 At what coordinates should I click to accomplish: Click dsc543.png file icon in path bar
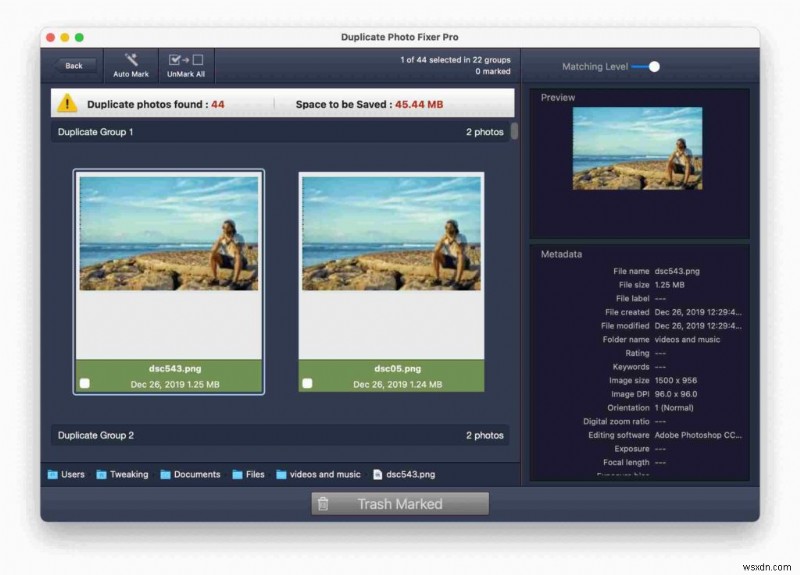(378, 474)
